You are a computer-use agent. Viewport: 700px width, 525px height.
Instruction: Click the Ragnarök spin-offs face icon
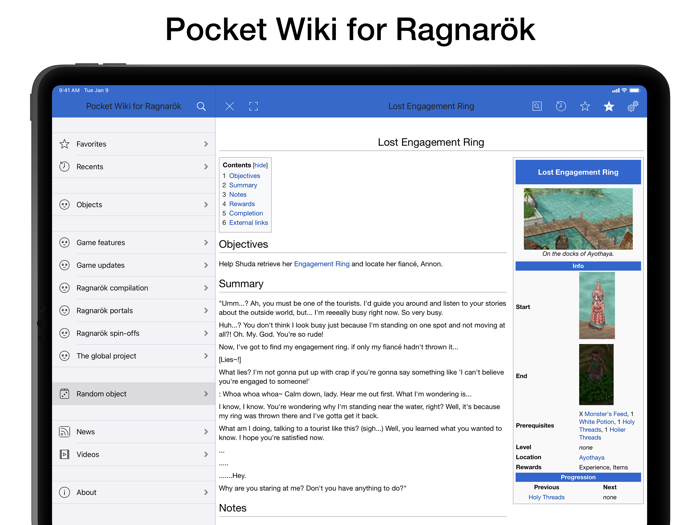(x=65, y=333)
